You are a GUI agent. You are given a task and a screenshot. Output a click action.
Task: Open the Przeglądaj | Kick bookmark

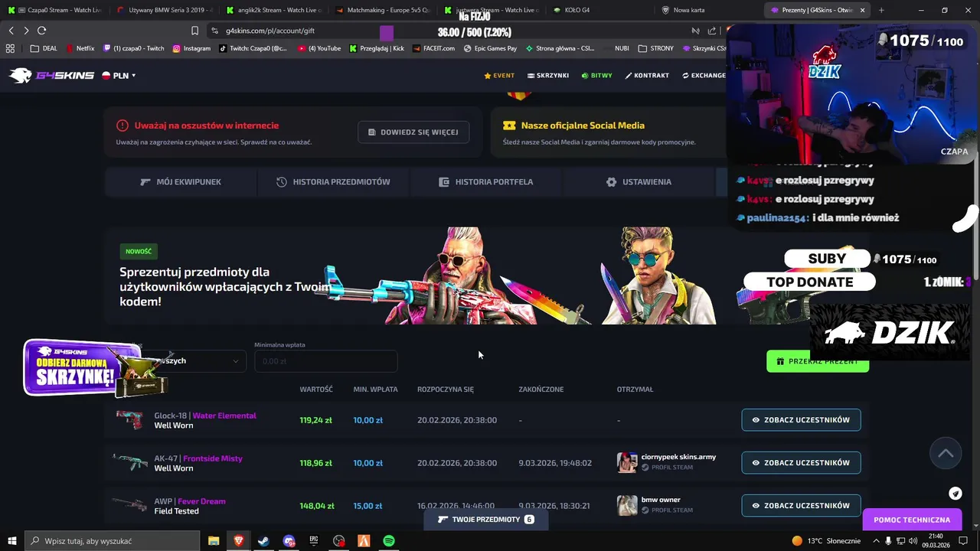[377, 48]
